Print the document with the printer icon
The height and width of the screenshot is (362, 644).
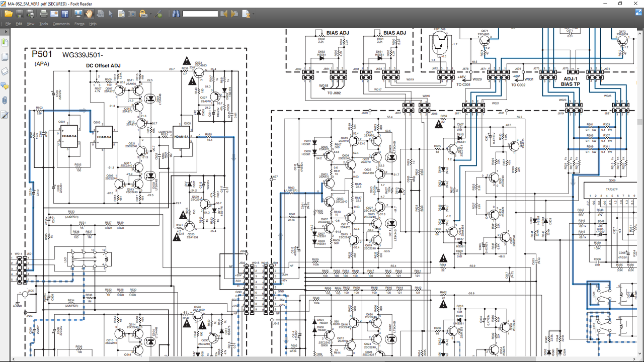[x=43, y=14]
